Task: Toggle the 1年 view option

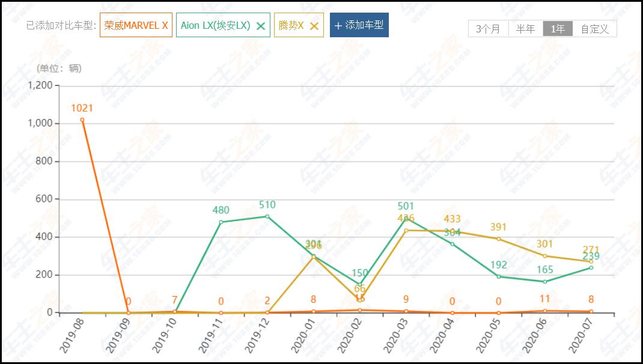Action: 558,28
